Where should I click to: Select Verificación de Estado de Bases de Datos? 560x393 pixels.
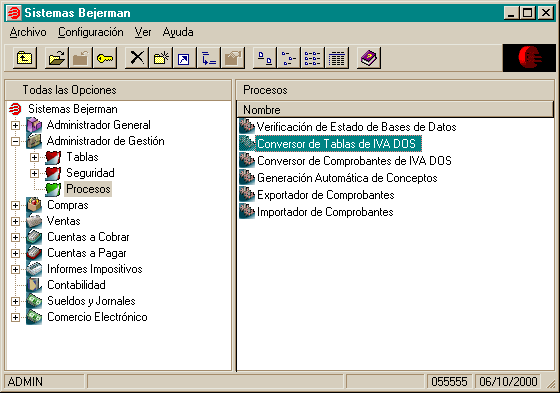tap(356, 127)
